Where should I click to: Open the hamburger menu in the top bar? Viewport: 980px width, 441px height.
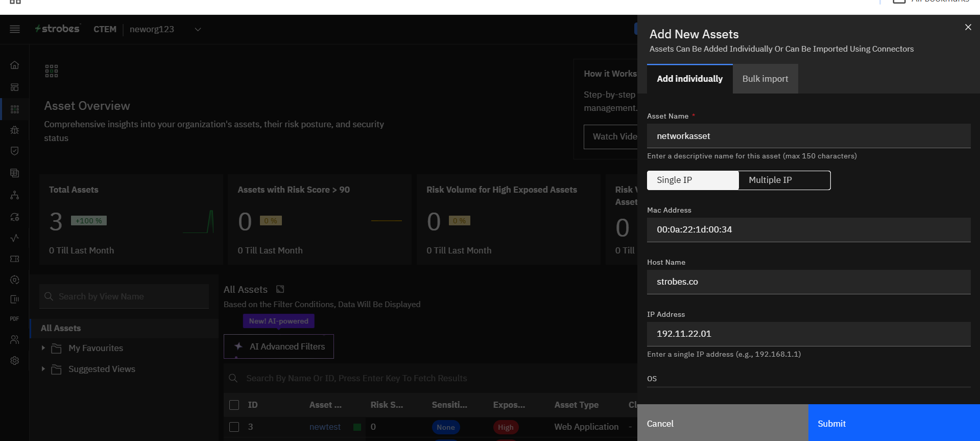click(x=15, y=29)
